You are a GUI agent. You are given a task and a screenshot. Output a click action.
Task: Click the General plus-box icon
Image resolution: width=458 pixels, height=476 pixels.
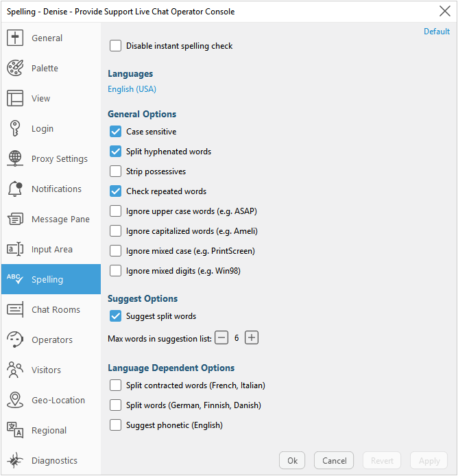point(15,38)
